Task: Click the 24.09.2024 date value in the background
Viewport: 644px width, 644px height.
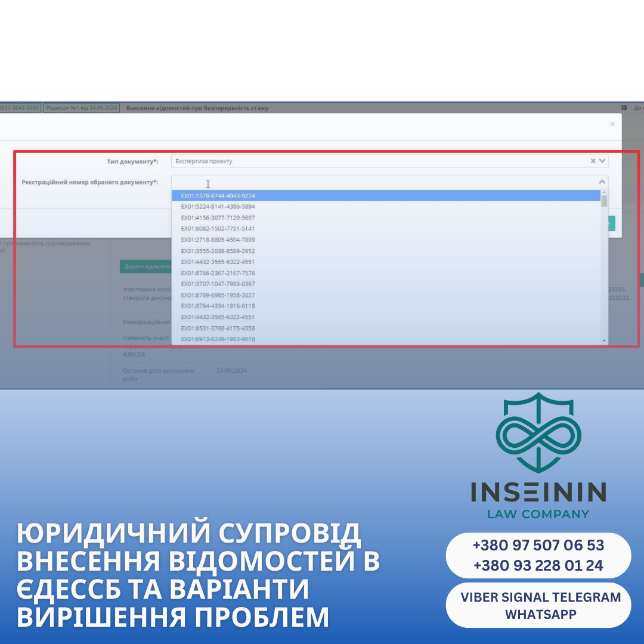Action: point(231,370)
